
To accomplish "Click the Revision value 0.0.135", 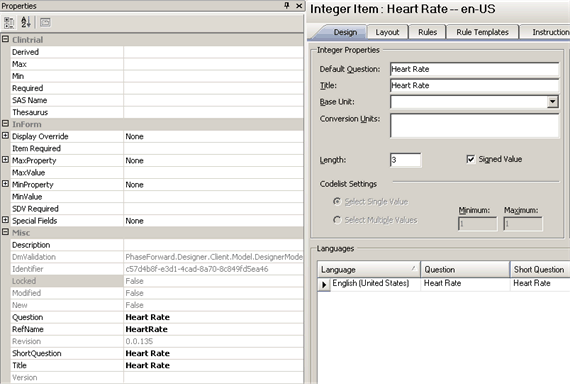I will coord(139,341).
